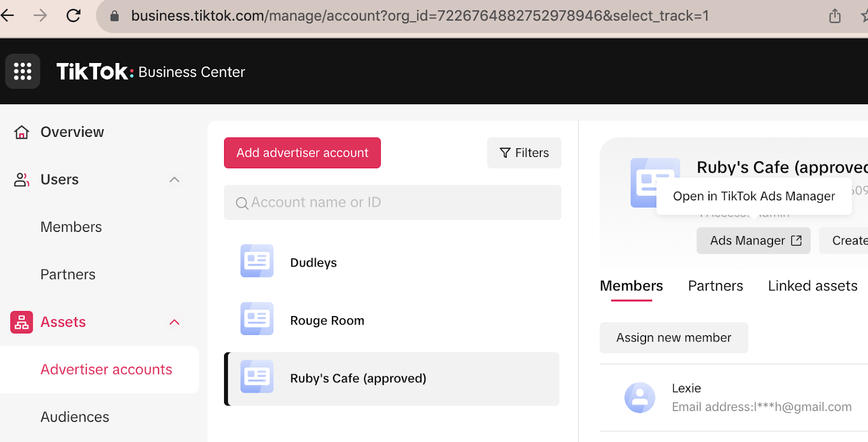
Task: Click Ruby's Cafe icon in account list
Action: (x=257, y=376)
